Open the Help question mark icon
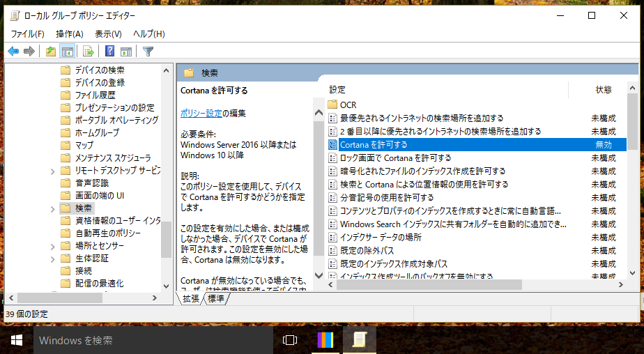 (109, 51)
